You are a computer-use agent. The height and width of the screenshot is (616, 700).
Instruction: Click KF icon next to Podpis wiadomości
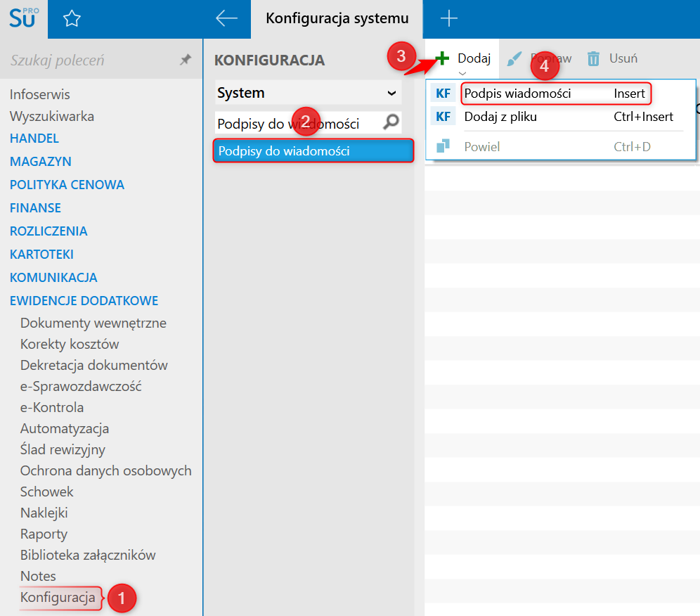point(443,94)
